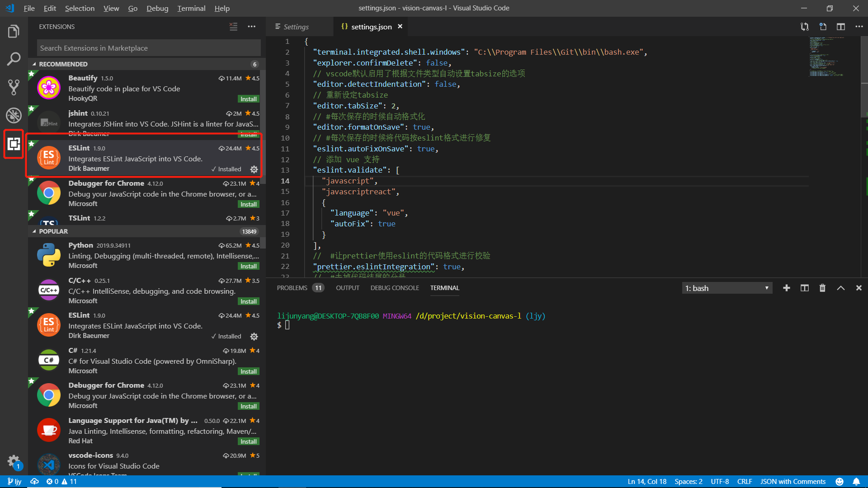Install the C/C++ extension
Image resolution: width=868 pixels, height=488 pixels.
(x=249, y=301)
